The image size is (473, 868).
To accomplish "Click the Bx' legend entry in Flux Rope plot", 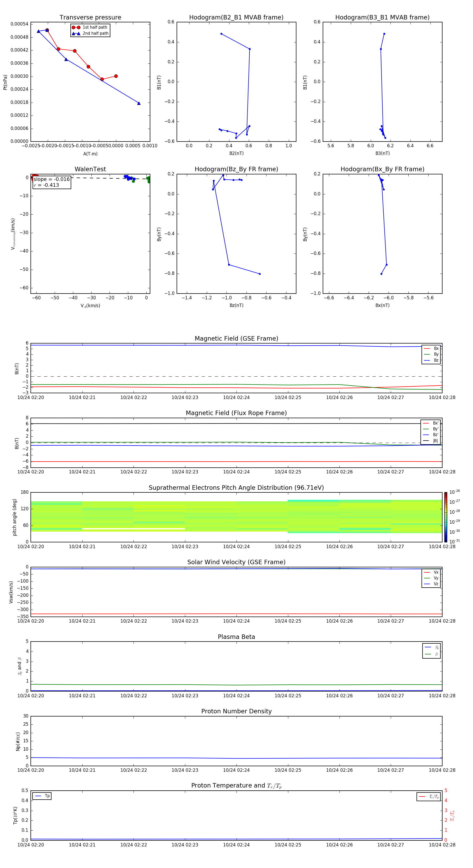I will 431,423.
